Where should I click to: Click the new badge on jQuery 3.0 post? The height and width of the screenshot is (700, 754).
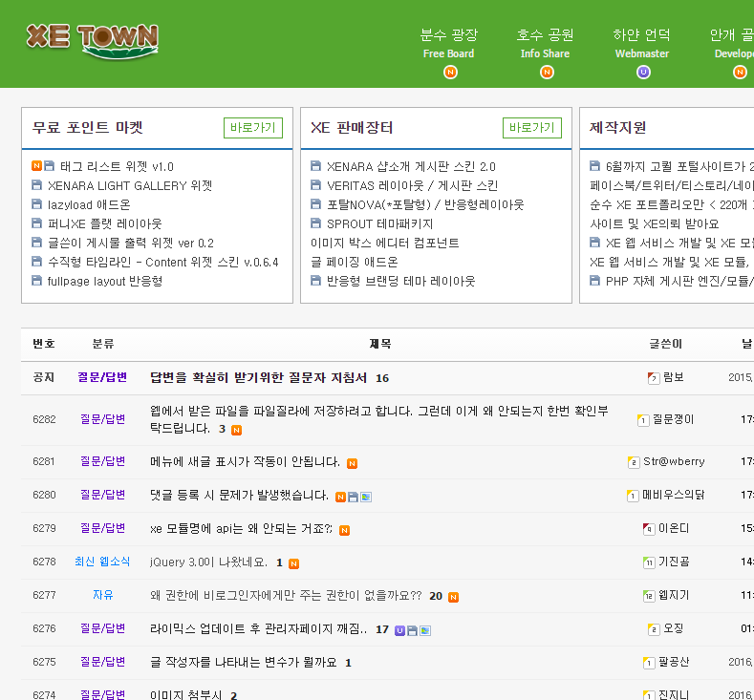pyautogui.click(x=293, y=563)
